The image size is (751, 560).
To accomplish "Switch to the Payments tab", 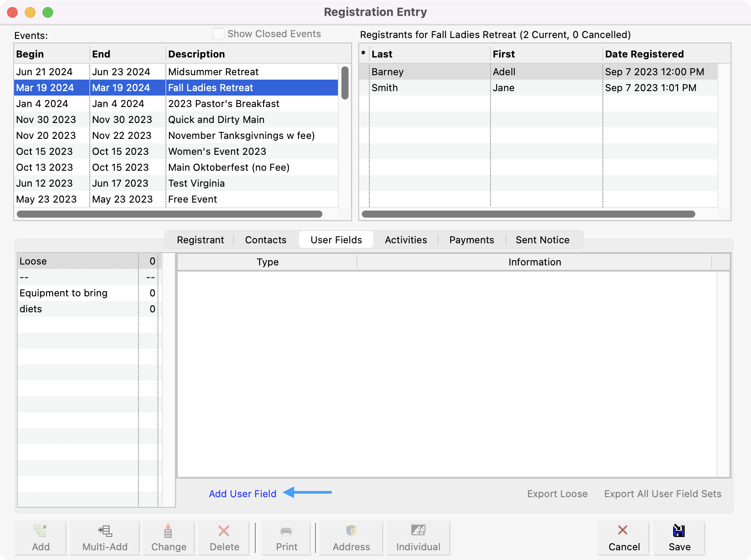I will point(471,240).
